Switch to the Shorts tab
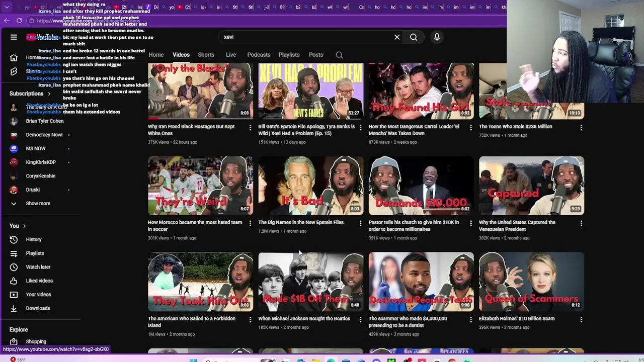This screenshot has width=644, height=362. [x=206, y=55]
